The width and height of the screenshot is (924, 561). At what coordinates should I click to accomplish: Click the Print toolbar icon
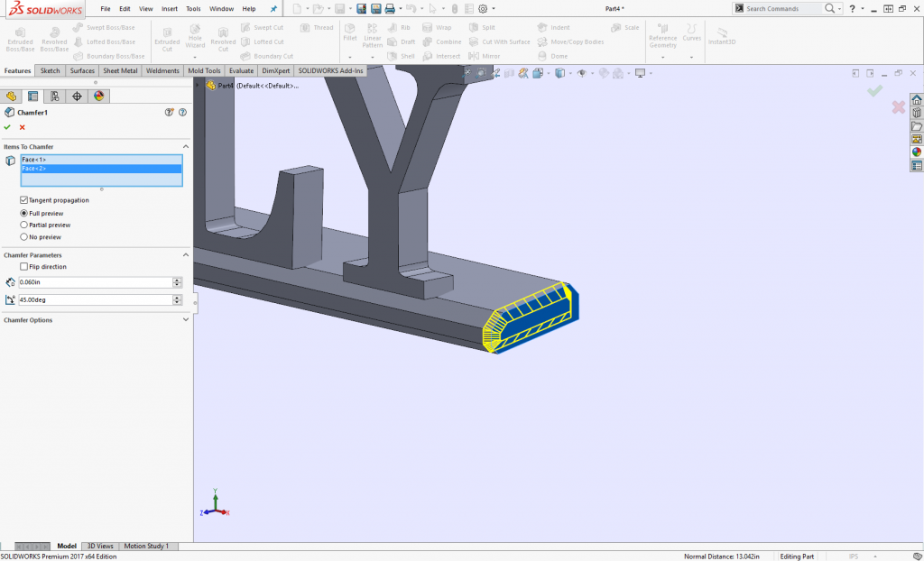[x=390, y=9]
